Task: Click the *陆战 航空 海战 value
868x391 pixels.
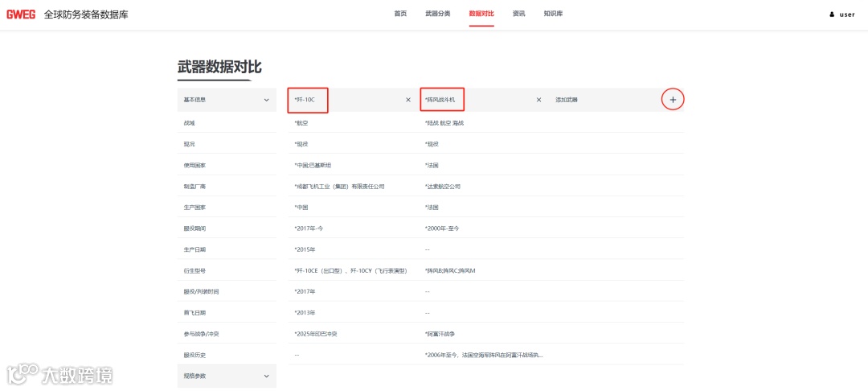Action: pos(444,123)
